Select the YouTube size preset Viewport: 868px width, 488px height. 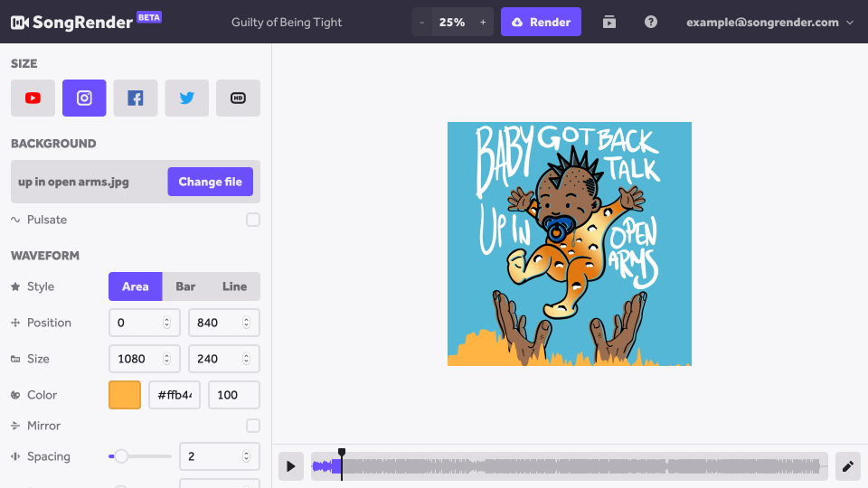33,99
